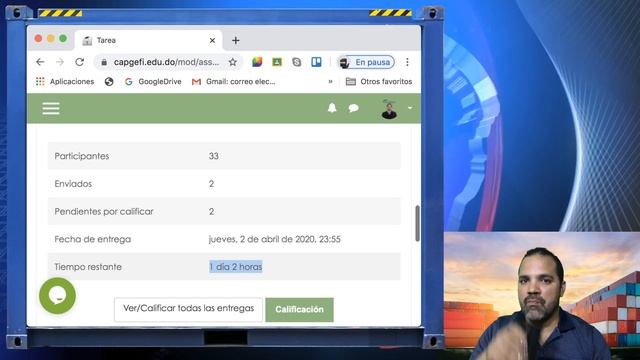Open Otros favoritos folder
The height and width of the screenshot is (360, 640).
click(379, 82)
